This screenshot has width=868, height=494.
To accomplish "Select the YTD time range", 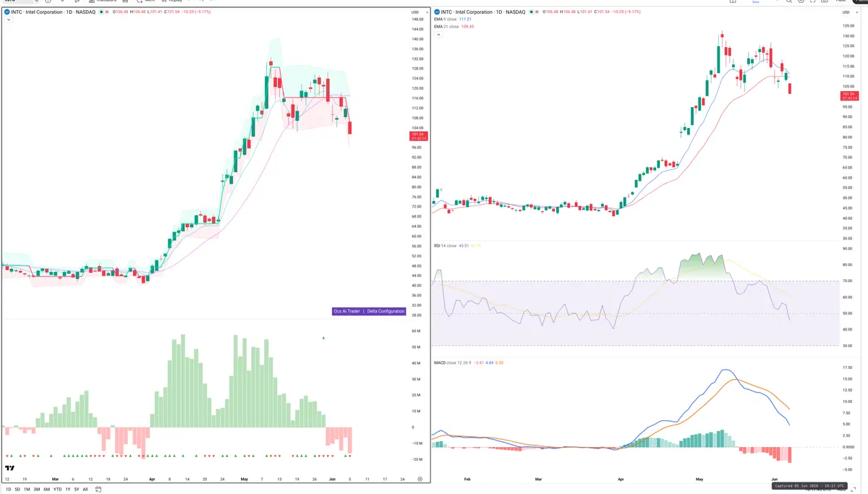I will 57,489.
